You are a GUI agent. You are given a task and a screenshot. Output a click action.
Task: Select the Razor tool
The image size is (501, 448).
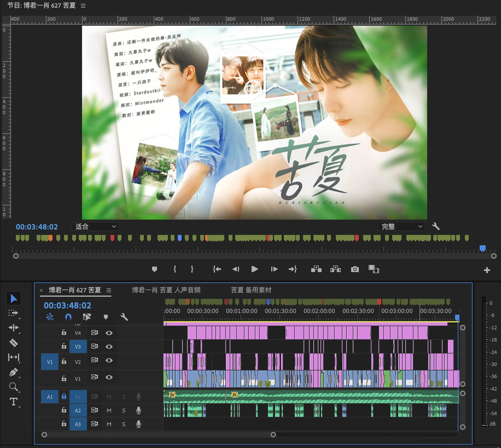tap(13, 343)
